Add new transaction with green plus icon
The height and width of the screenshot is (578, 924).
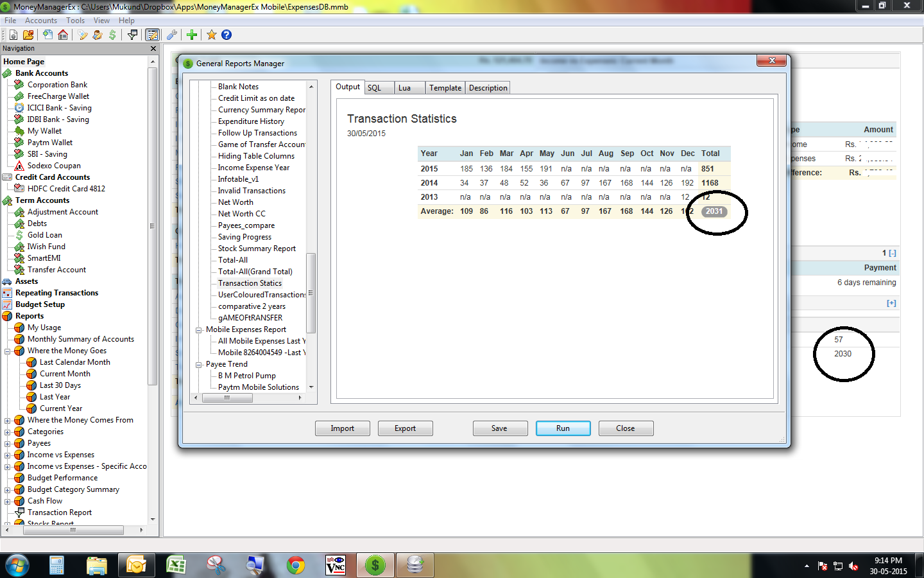[x=192, y=35]
